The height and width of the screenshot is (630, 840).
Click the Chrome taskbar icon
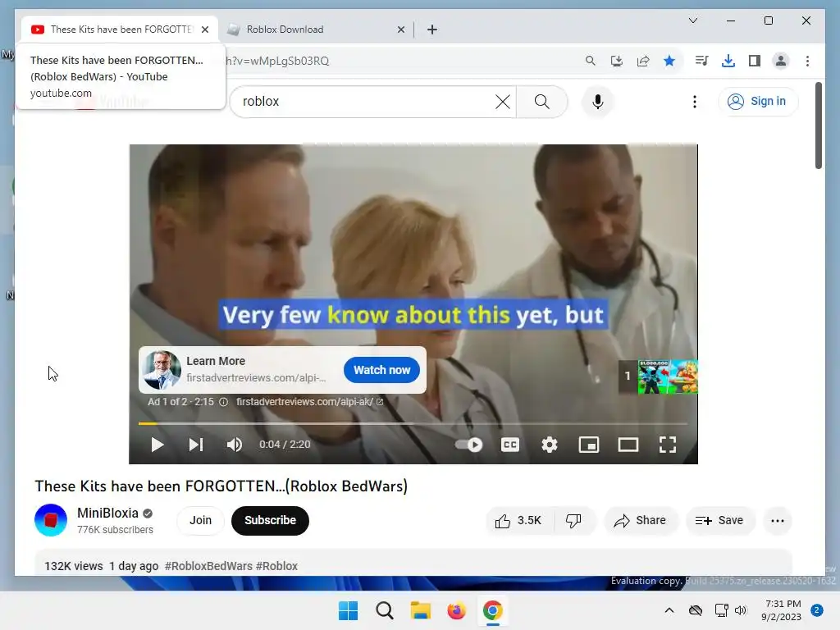(492, 610)
